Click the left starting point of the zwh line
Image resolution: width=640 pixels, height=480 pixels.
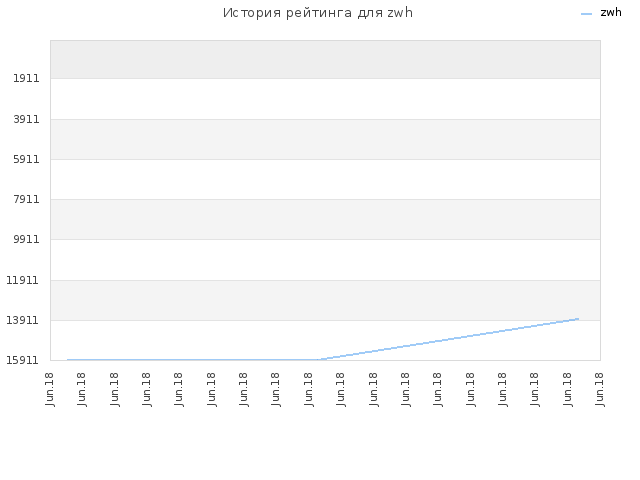coord(68,360)
